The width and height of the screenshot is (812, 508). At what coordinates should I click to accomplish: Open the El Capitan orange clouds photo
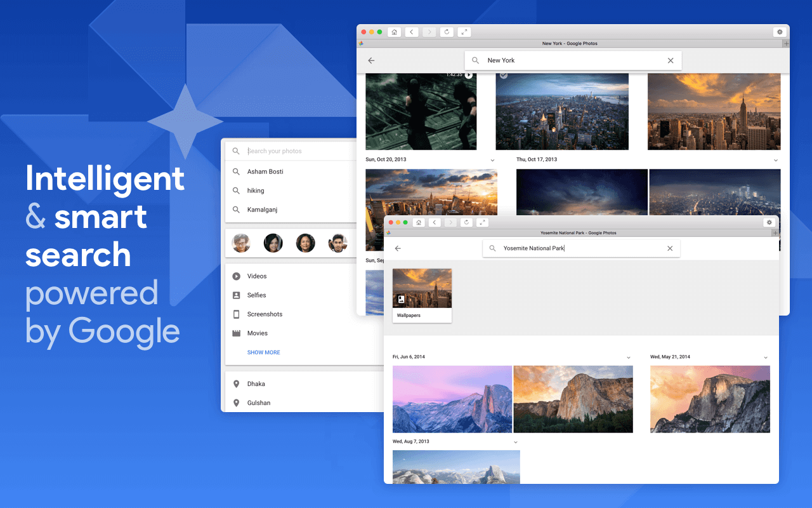click(573, 399)
